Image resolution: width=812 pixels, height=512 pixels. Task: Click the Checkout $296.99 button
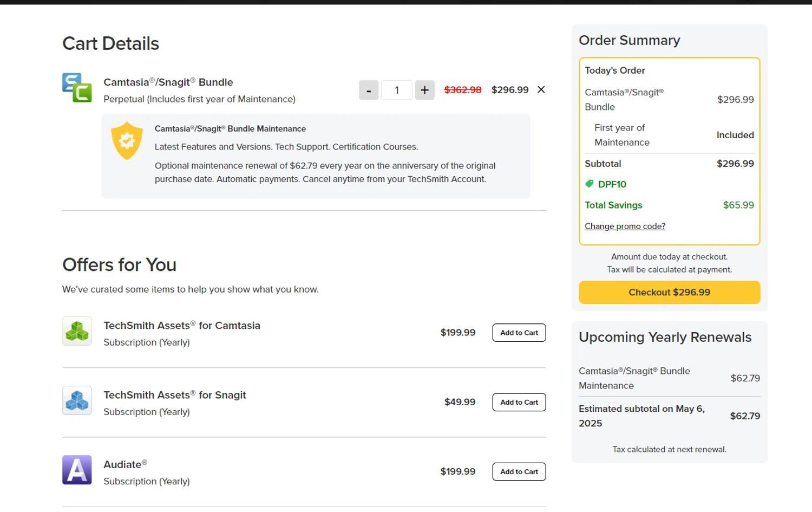[670, 292]
